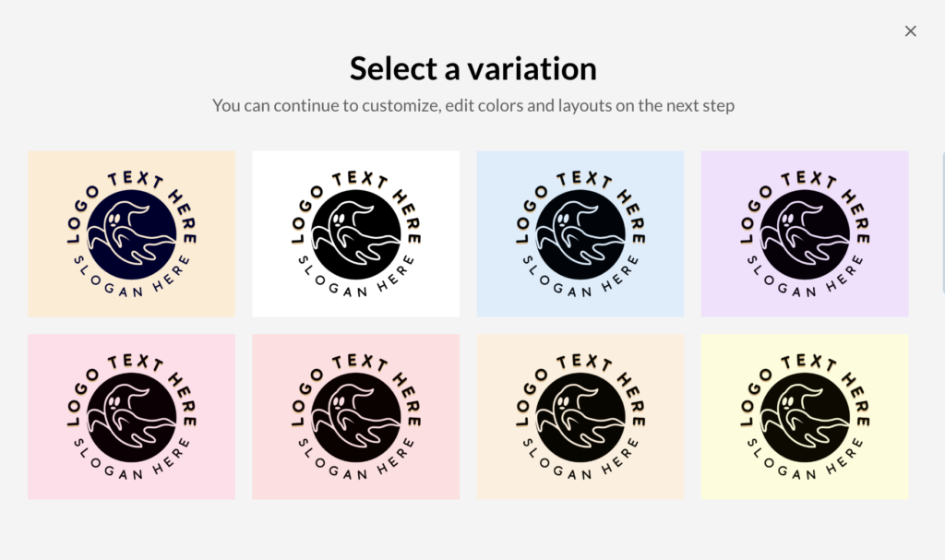Screen dimensions: 945x560
Task: Click the "Select a variation" heading
Action: pos(472,68)
